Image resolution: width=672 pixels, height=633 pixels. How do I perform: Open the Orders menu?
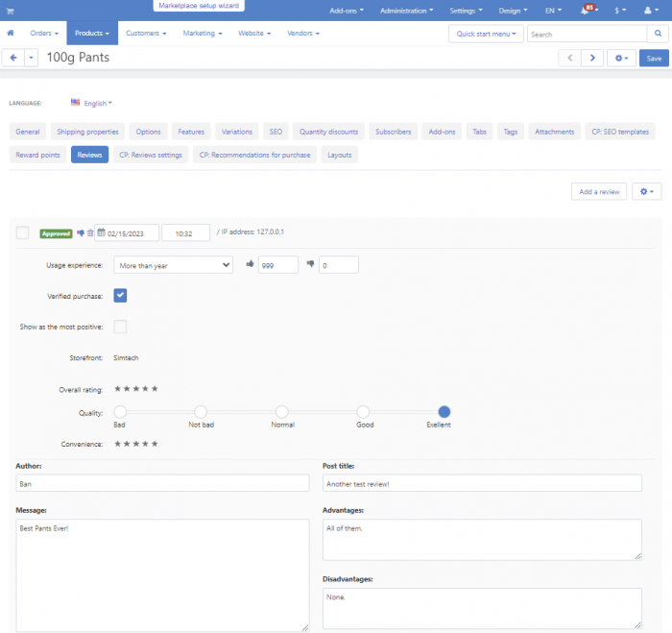(44, 33)
